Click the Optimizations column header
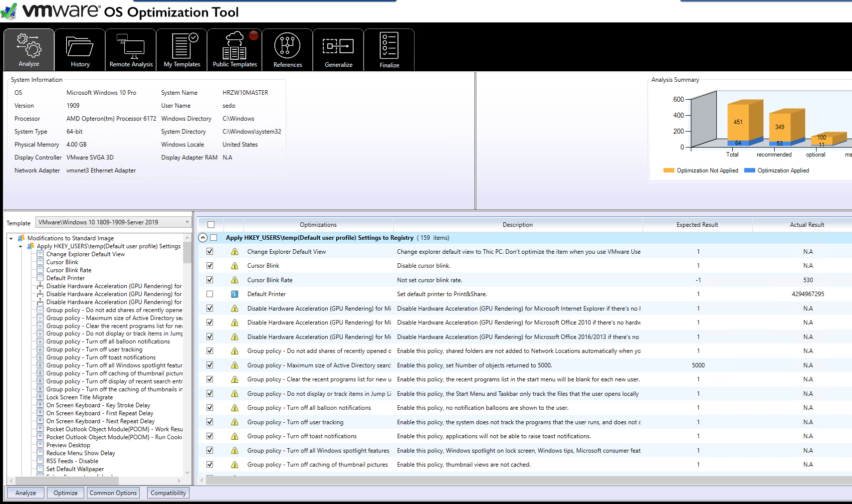 [x=318, y=225]
